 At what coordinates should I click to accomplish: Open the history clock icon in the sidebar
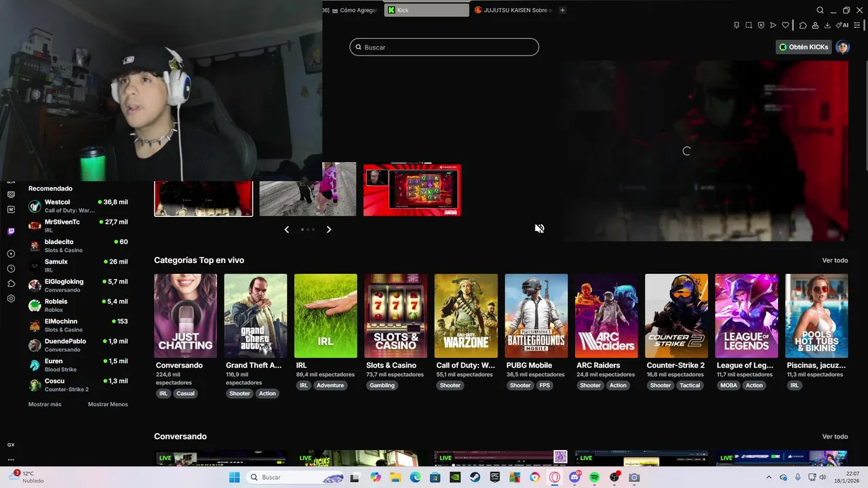tap(11, 268)
